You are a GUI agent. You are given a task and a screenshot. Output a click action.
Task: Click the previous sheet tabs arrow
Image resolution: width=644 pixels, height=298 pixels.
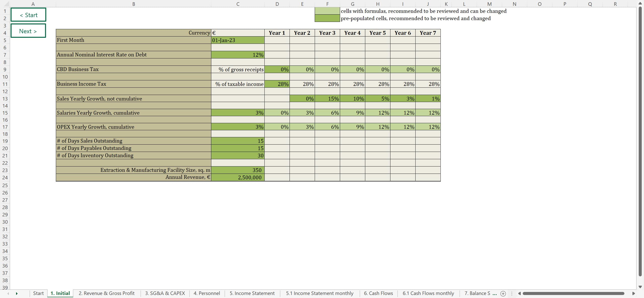[x=8, y=293]
